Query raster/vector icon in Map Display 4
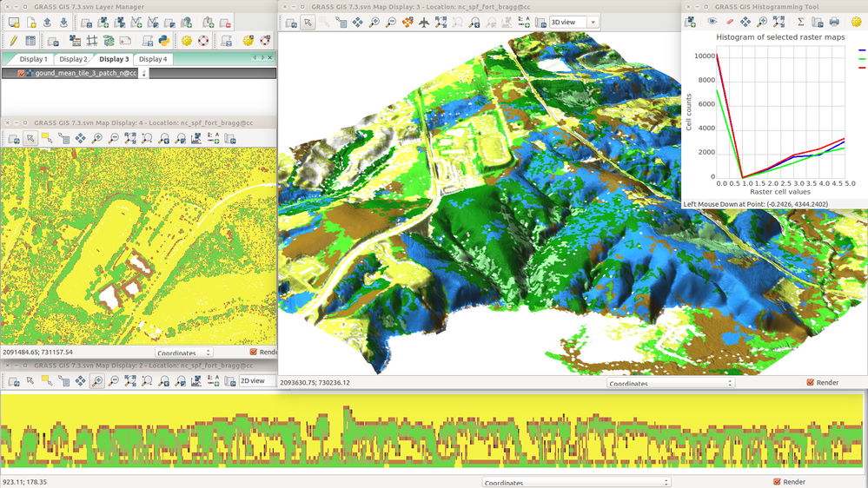The image size is (868, 488). click(x=63, y=138)
